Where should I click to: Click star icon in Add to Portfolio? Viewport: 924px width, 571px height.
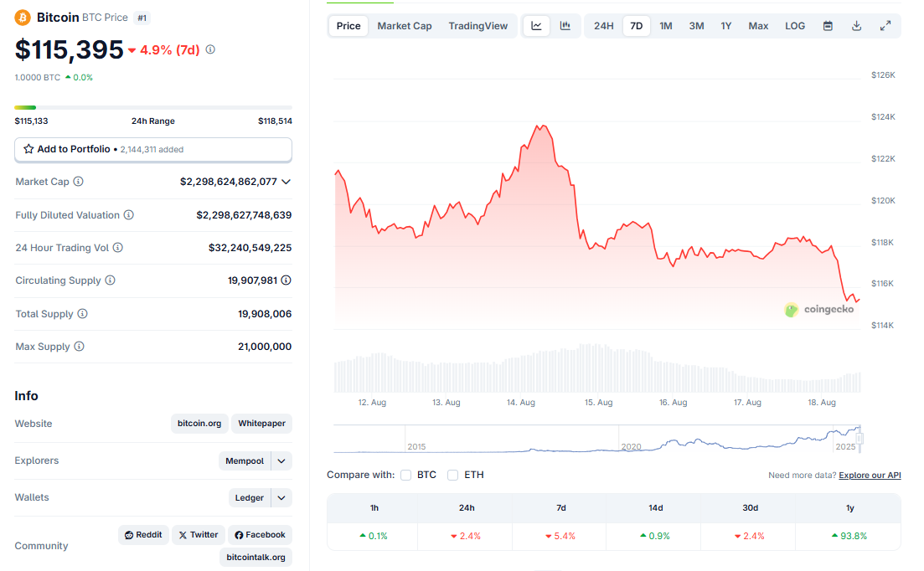pyautogui.click(x=28, y=149)
